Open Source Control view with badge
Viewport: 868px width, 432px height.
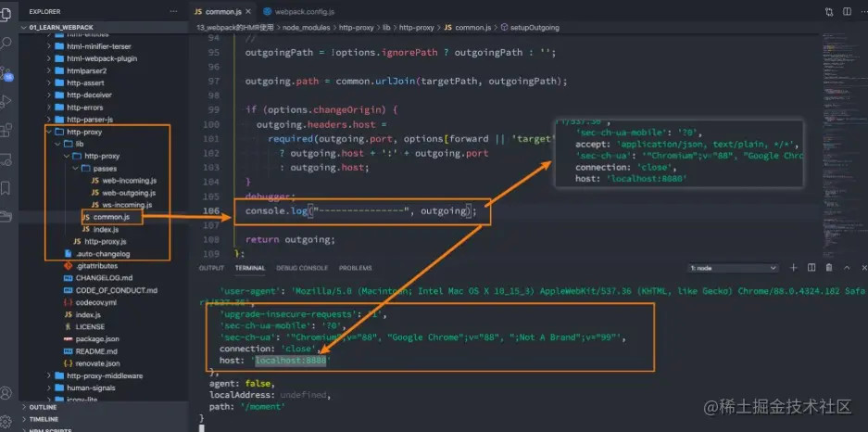6,73
